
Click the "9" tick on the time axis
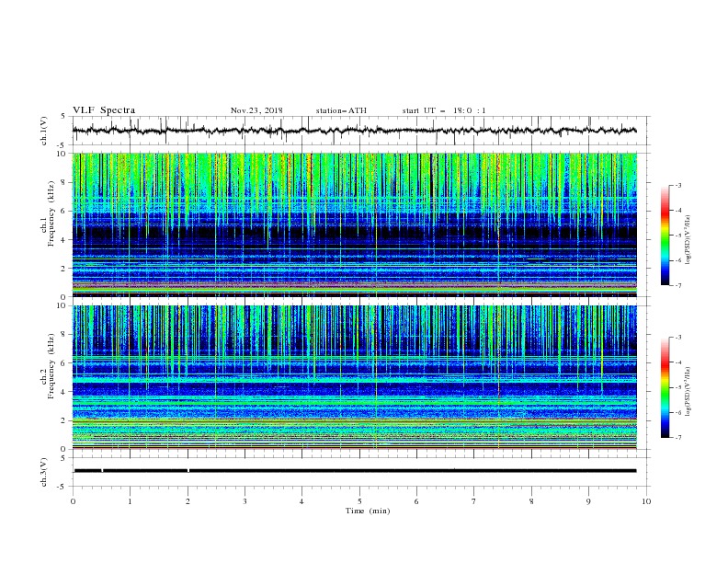(x=588, y=501)
